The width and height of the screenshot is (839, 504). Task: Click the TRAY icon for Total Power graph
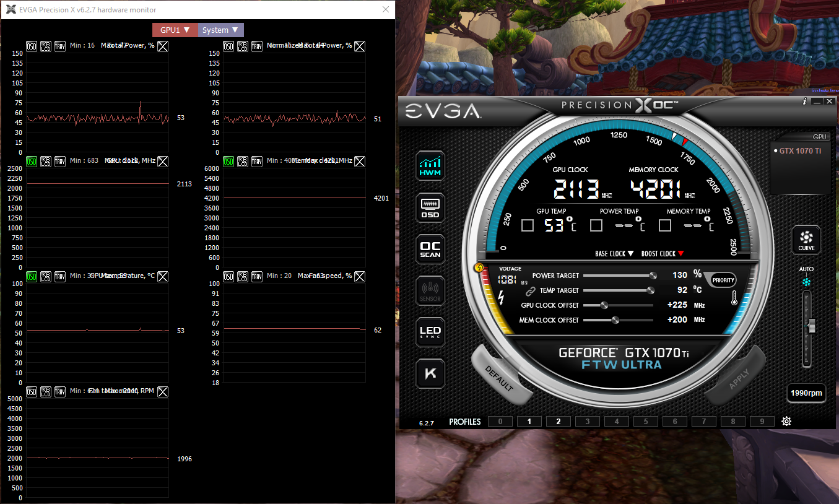click(x=60, y=46)
